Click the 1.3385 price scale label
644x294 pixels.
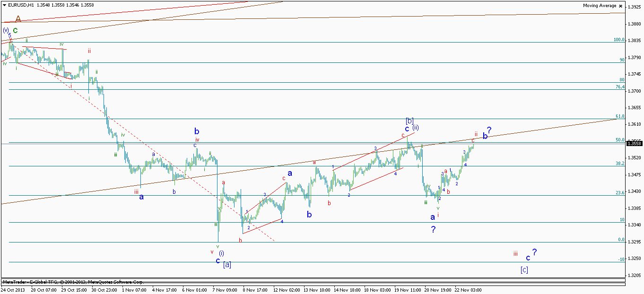click(635, 208)
